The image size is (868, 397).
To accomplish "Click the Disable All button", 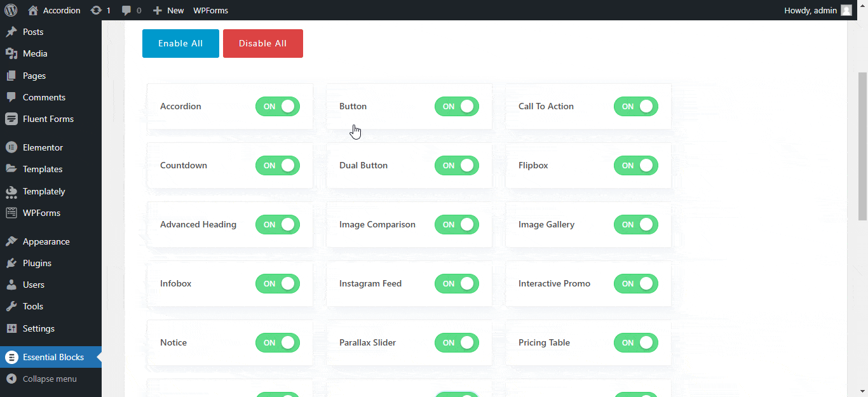I will pos(263,43).
